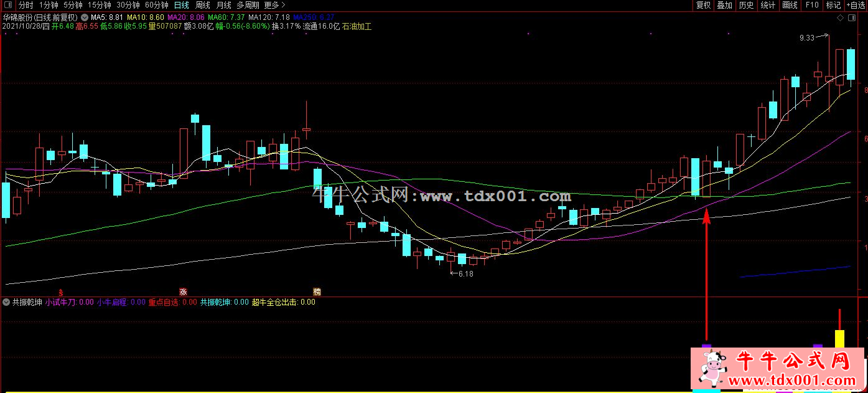
Task: Select the 日线 daily chart tab
Action: 182,5
